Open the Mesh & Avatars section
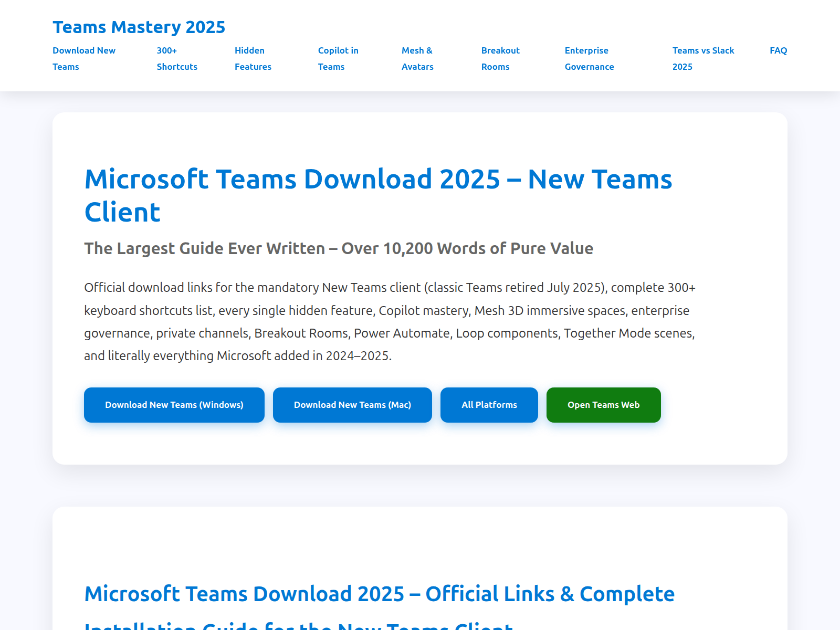Screen dimensions: 840x630 pos(417,58)
